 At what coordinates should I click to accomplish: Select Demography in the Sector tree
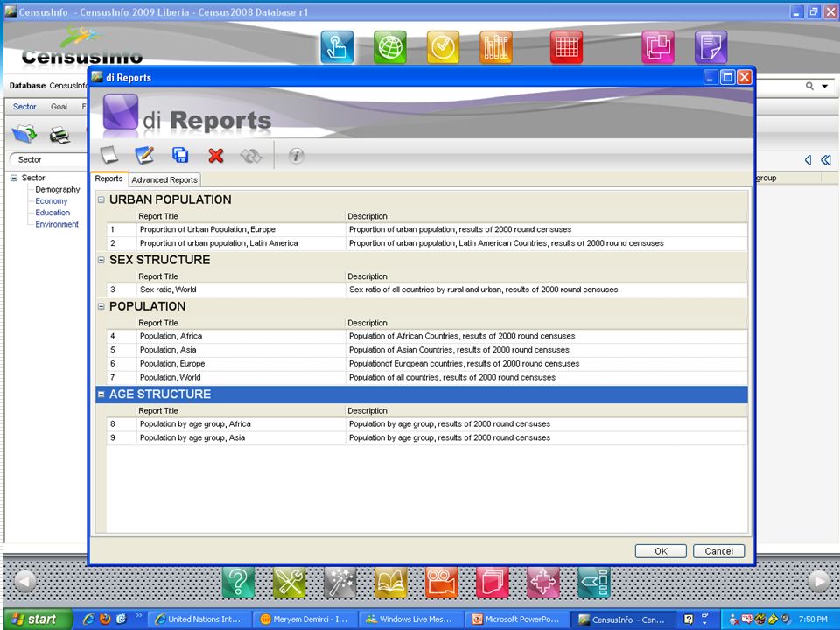point(58,190)
